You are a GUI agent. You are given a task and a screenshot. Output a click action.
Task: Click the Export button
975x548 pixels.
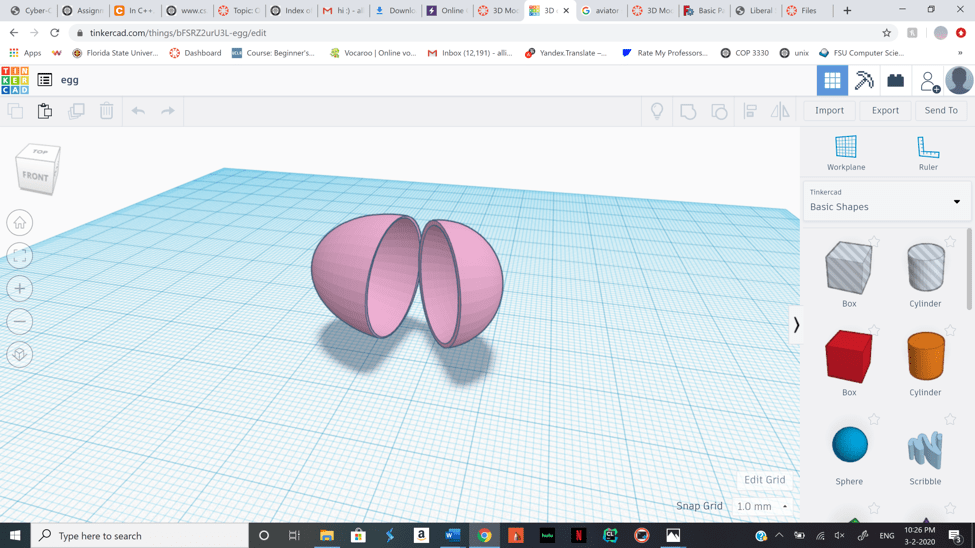(x=884, y=111)
